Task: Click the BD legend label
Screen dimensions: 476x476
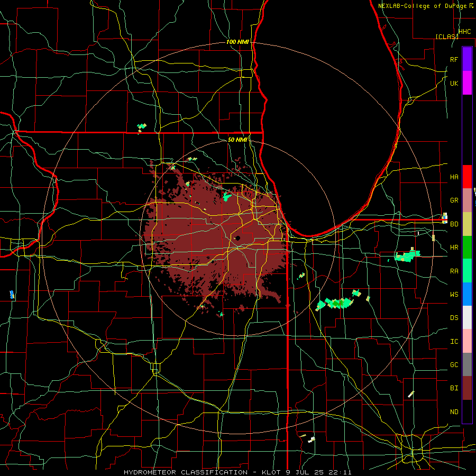Action: click(454, 224)
